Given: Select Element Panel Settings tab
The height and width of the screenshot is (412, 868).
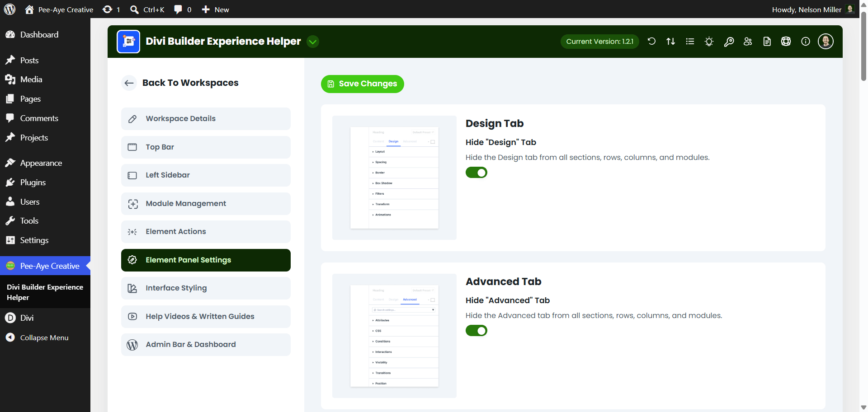Looking at the screenshot, I should [x=206, y=260].
